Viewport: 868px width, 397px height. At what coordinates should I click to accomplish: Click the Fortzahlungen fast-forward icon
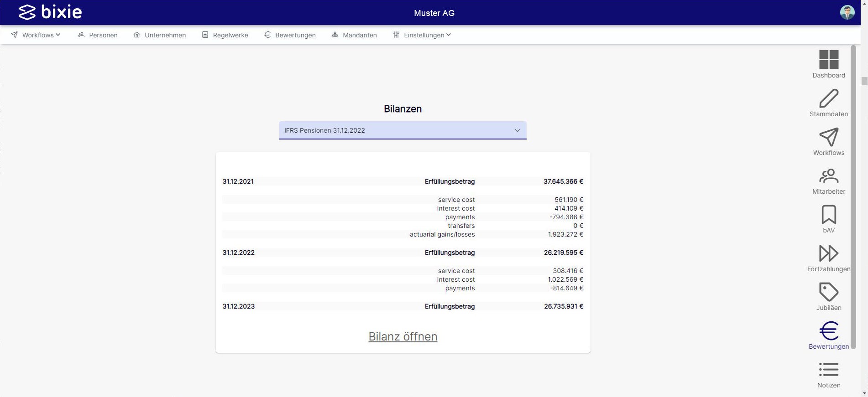pos(828,253)
